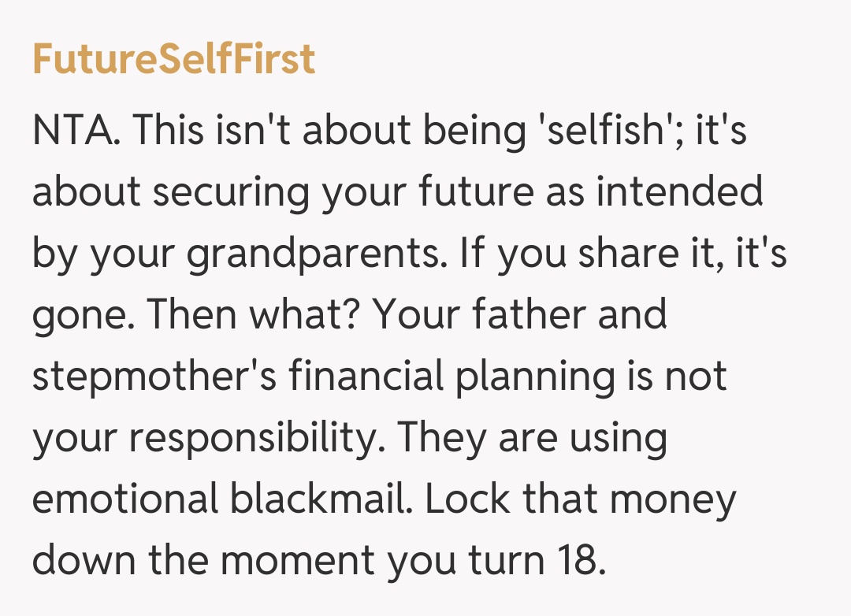Click the 'NTA.' verdict at comment start
The image size is (851, 616).
coord(76,130)
